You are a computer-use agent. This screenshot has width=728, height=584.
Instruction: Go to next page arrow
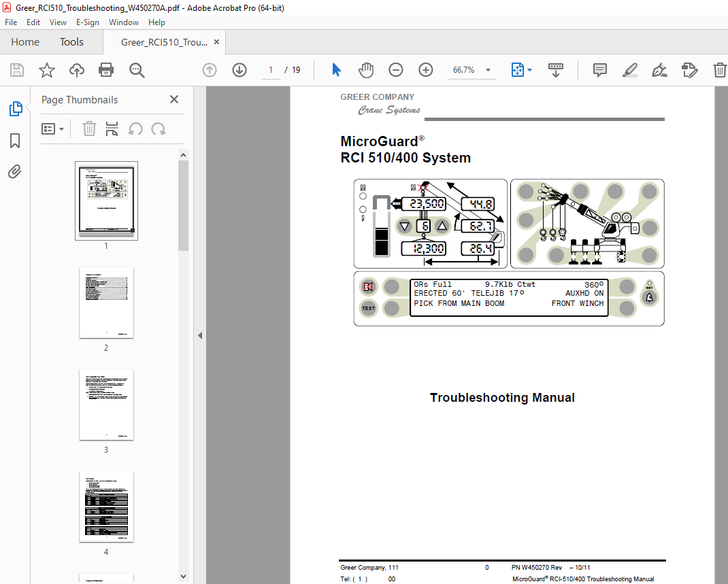point(239,70)
